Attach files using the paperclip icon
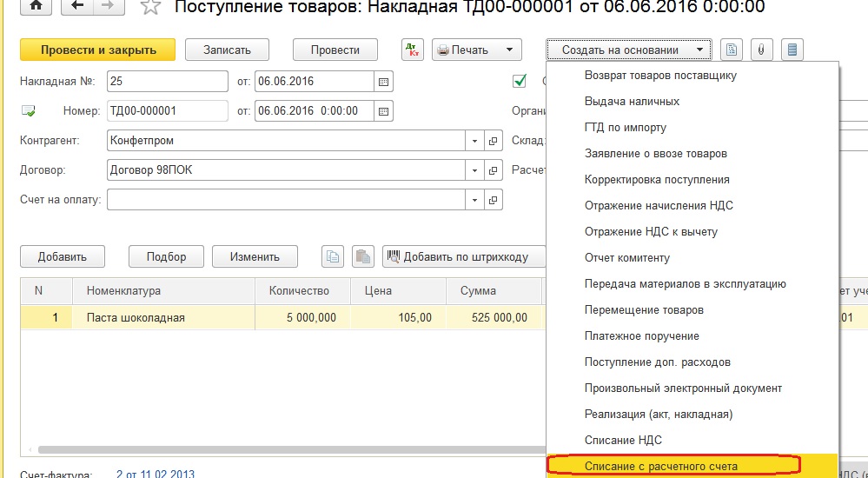This screenshot has height=478, width=868. pyautogui.click(x=762, y=50)
